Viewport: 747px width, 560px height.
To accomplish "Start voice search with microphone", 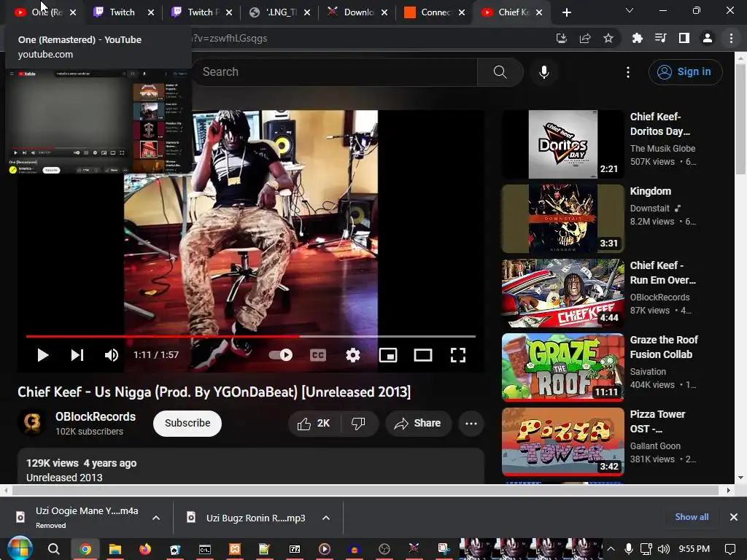I will pos(544,72).
